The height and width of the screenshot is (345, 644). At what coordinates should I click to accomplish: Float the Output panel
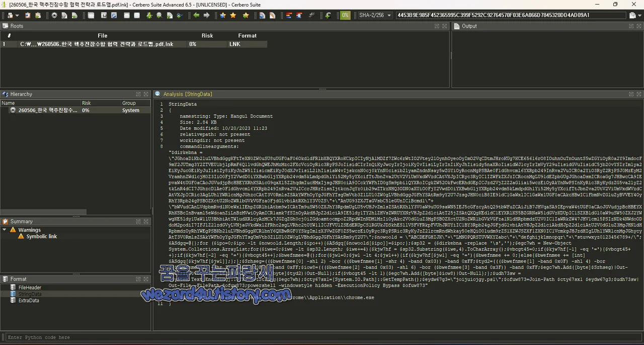[x=631, y=26]
